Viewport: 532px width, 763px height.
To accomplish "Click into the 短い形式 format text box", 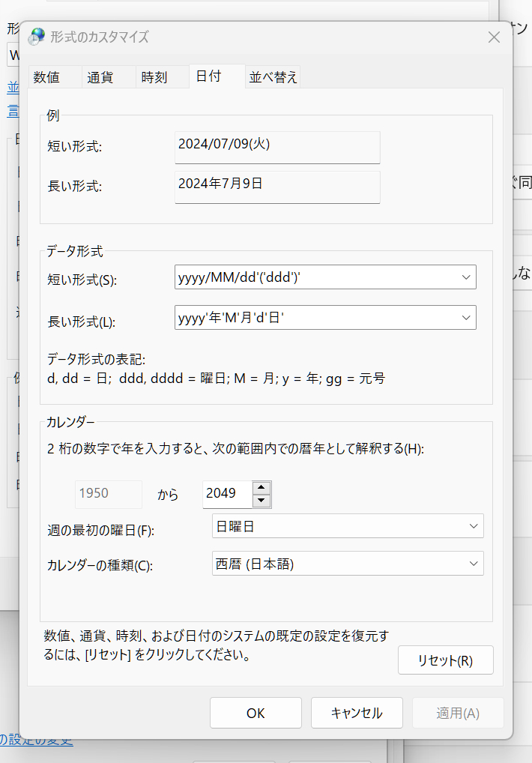I will click(x=313, y=277).
